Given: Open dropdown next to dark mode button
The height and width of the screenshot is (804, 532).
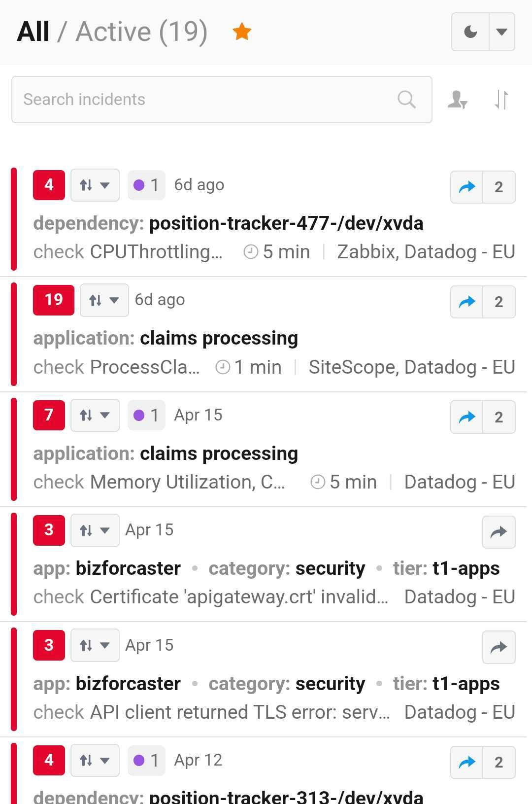Looking at the screenshot, I should click(502, 32).
